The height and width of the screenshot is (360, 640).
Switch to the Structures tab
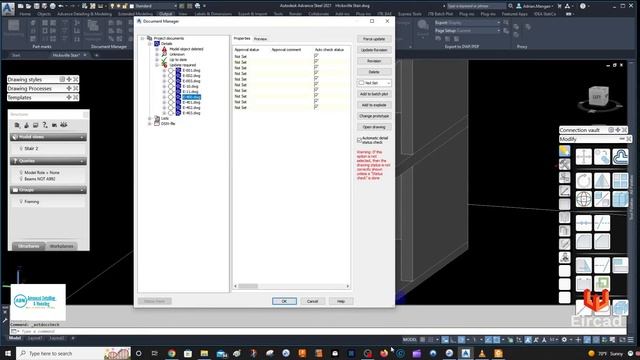pyautogui.click(x=29, y=246)
